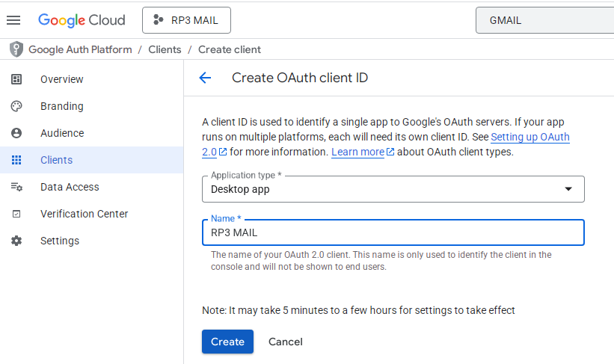The width and height of the screenshot is (614, 364).
Task: Click the Branding palette icon
Action: tap(16, 106)
